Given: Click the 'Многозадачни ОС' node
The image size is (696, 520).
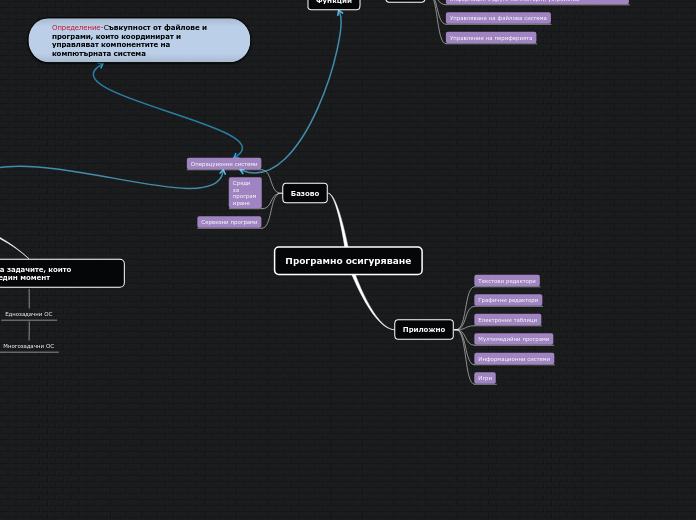Looking at the screenshot, I should click(29, 346).
